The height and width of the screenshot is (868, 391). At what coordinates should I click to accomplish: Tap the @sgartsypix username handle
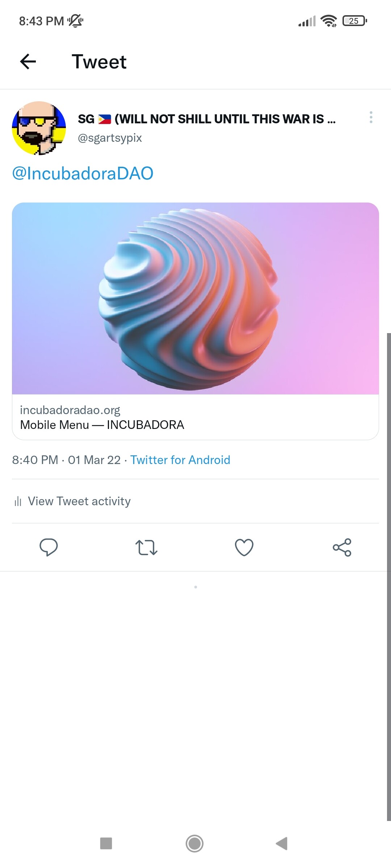[x=110, y=138]
